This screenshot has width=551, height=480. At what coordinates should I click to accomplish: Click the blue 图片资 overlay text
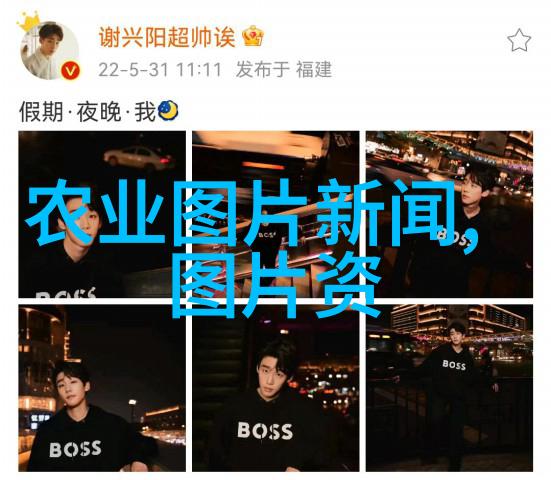point(276,285)
